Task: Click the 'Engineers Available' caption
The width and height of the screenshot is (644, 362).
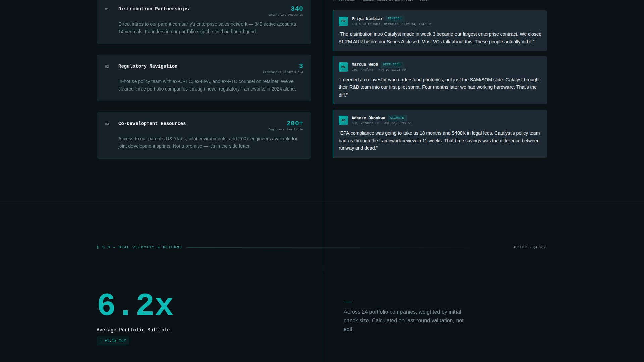Action: (x=285, y=130)
